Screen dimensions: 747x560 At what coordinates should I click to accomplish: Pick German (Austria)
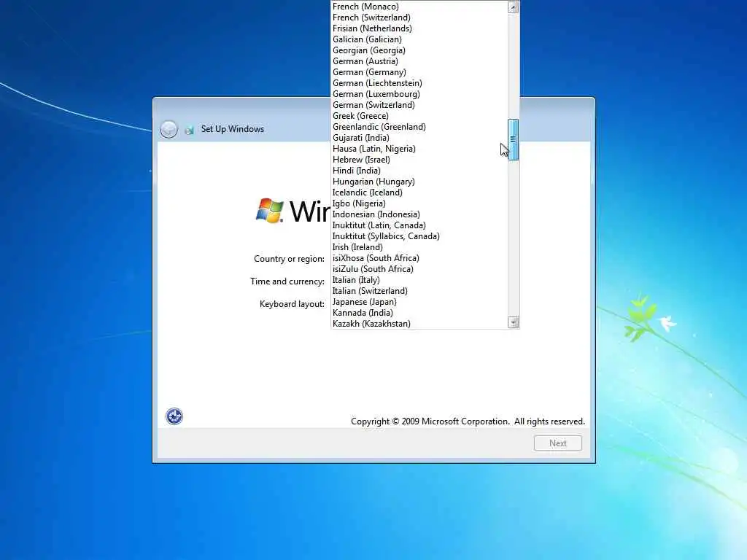[x=419, y=61]
